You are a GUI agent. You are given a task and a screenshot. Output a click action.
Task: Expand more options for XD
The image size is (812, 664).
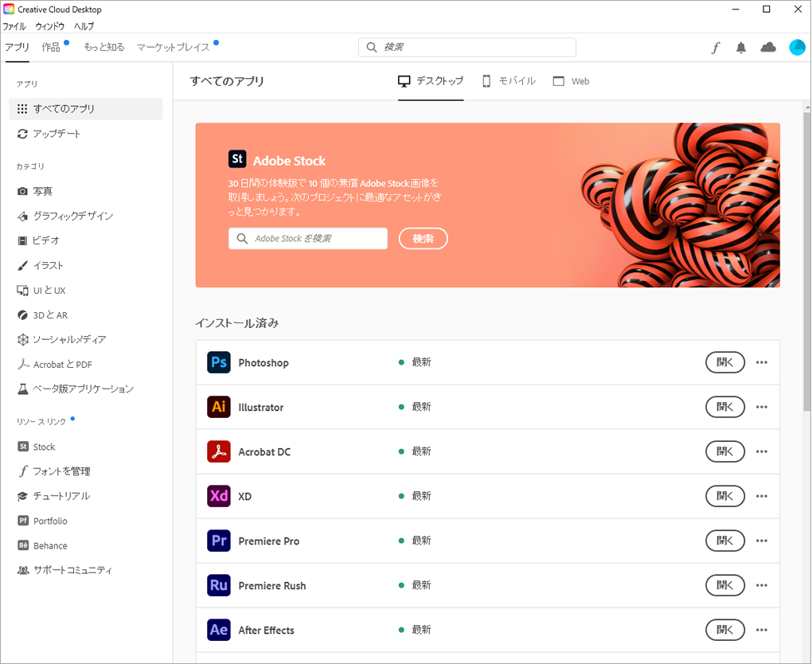761,496
